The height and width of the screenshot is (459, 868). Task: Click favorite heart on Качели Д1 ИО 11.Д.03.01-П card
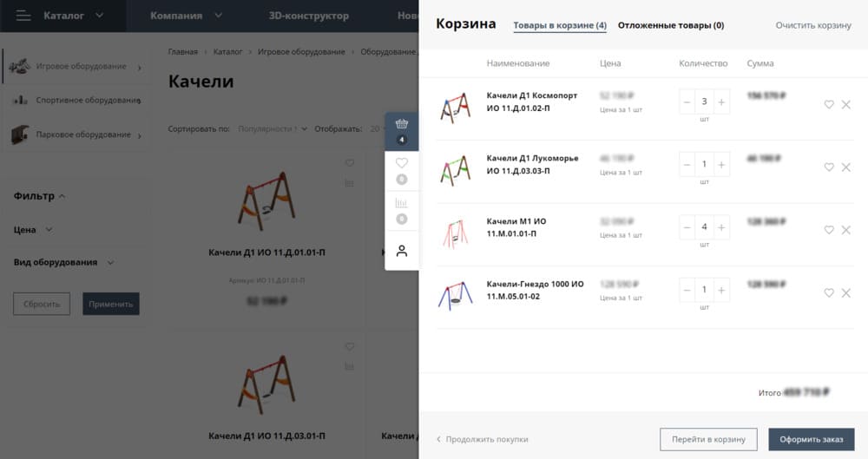(349, 346)
